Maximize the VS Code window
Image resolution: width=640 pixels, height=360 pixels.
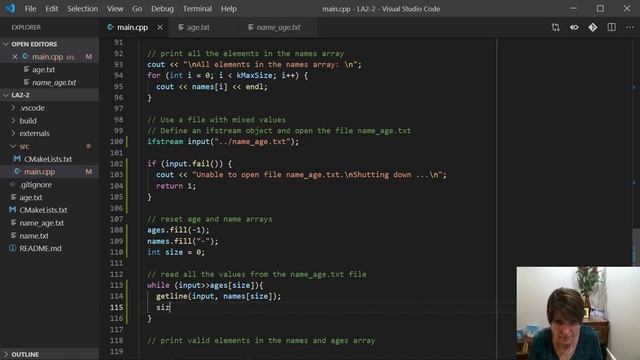point(600,9)
